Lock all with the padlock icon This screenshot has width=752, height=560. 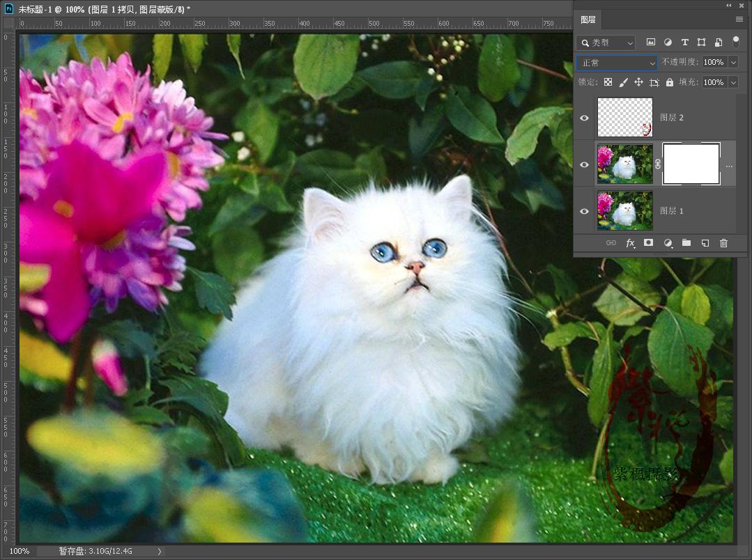(669, 82)
